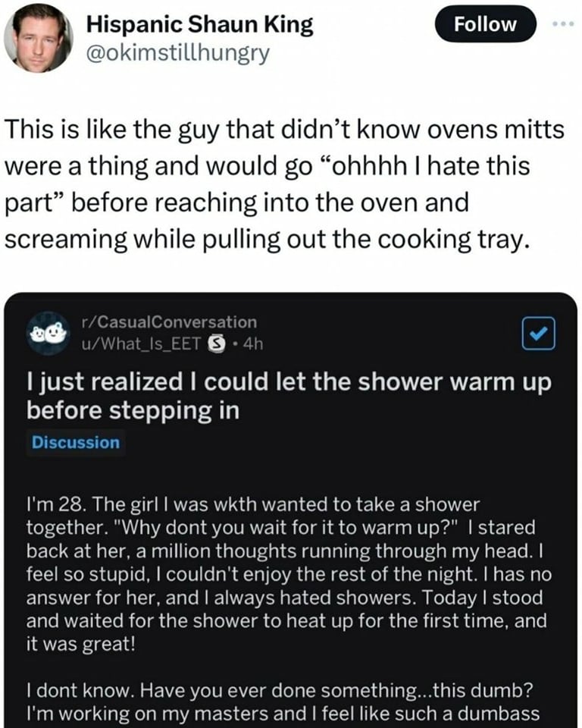Click the tweet's last line about the cooking tray

click(265, 237)
